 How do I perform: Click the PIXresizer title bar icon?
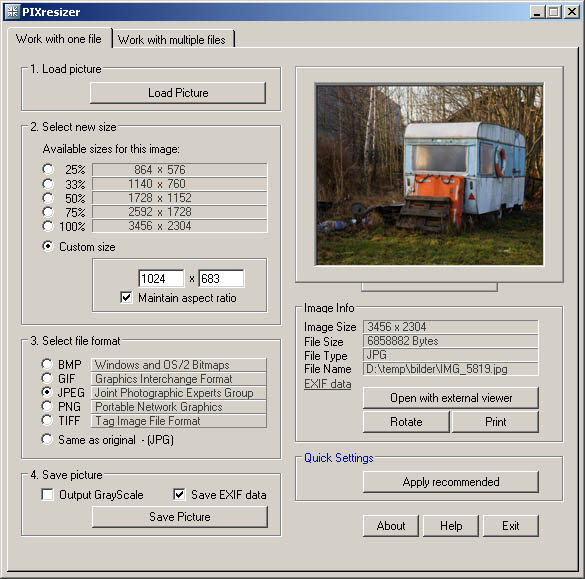pos(12,12)
